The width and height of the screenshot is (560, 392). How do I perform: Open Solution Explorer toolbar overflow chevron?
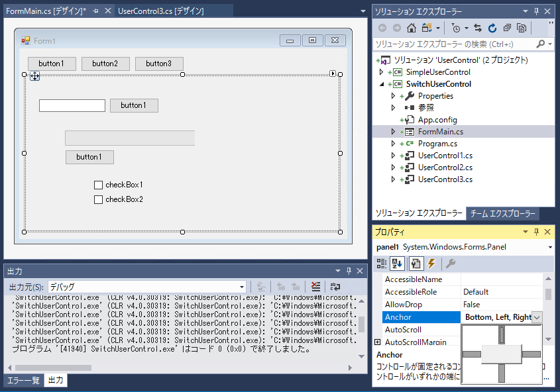point(551,24)
